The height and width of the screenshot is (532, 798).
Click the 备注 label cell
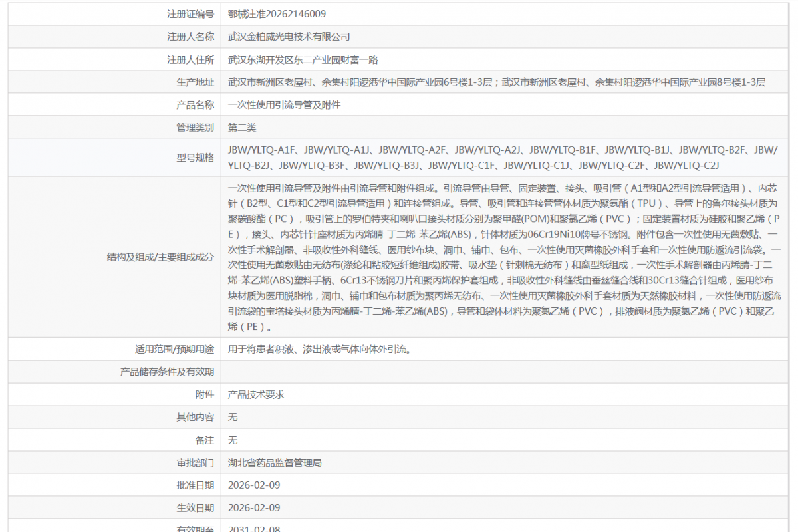pos(114,440)
